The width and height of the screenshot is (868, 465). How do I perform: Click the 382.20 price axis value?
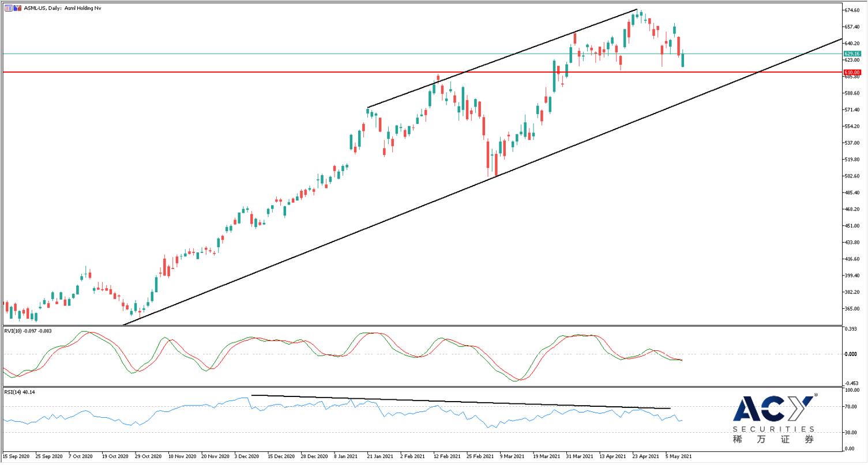pyautogui.click(x=852, y=292)
